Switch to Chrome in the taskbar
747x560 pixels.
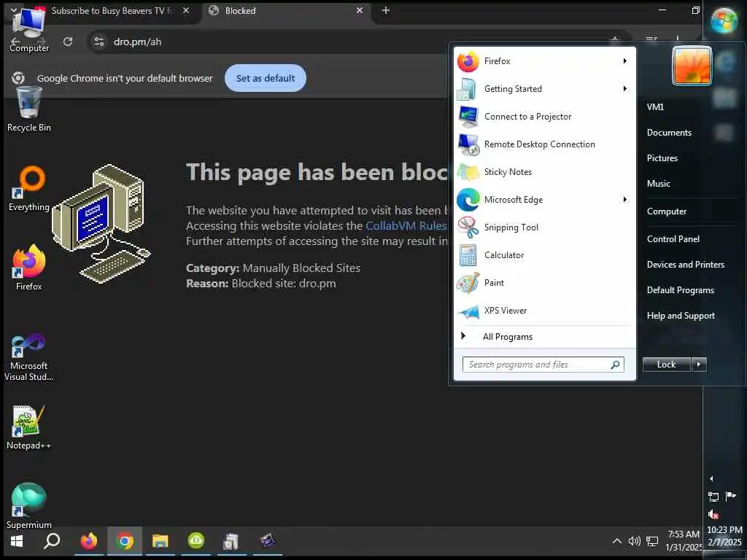click(x=124, y=541)
